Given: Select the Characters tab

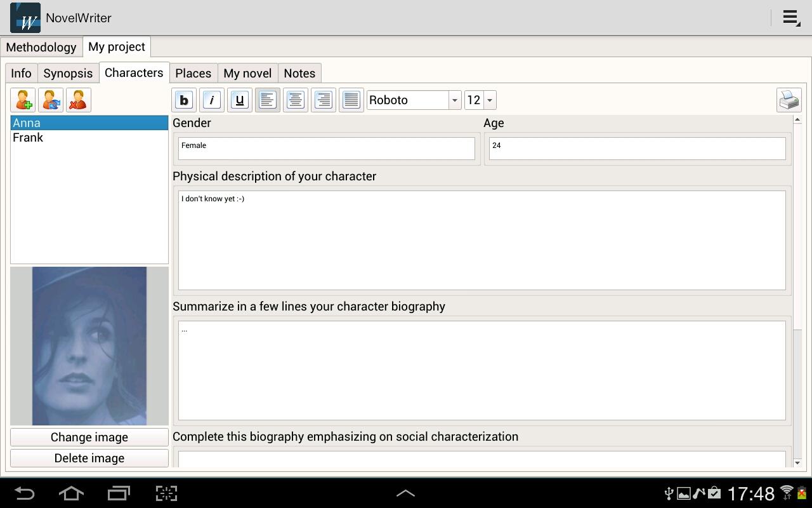Looking at the screenshot, I should 134,72.
